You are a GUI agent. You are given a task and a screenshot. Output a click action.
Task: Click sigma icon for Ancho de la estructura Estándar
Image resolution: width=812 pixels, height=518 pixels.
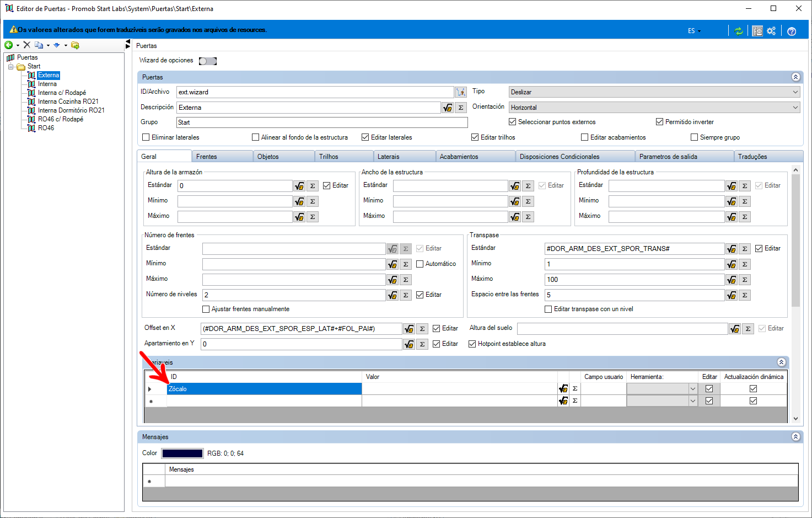528,186
